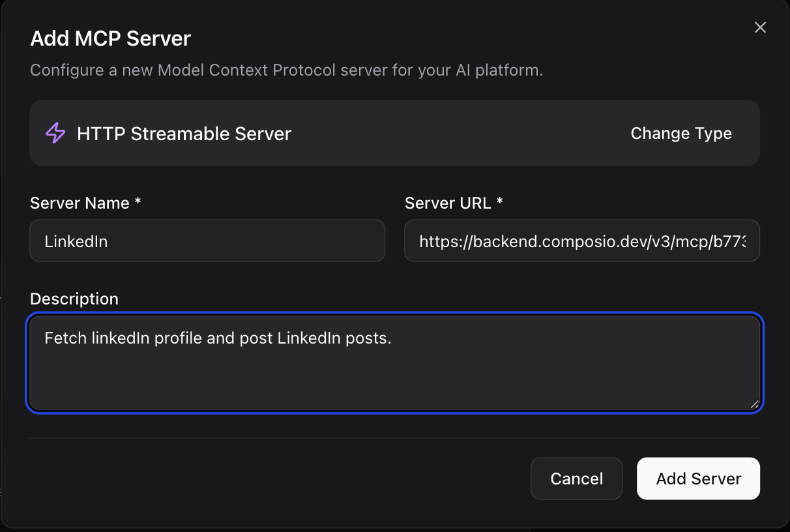
Task: Click the purple lightning bolt server type icon
Action: (55, 133)
